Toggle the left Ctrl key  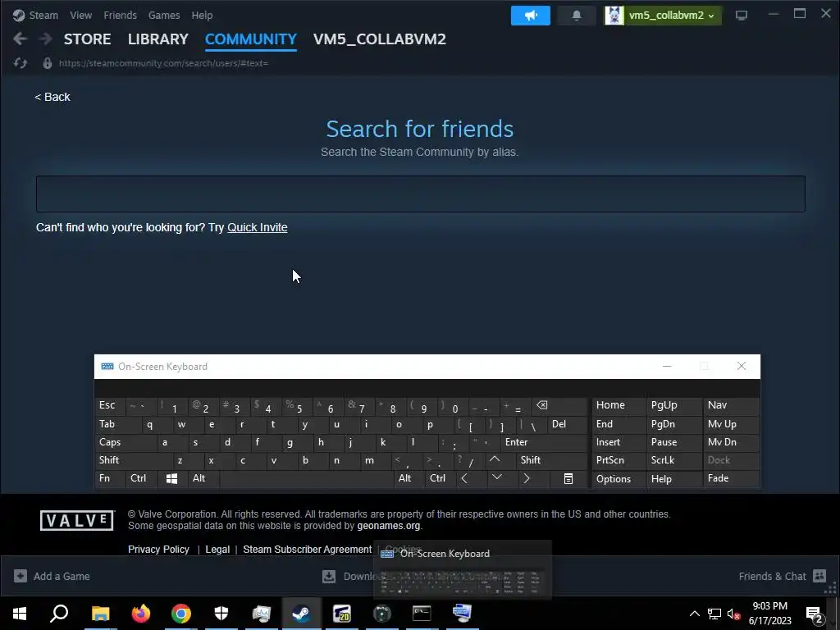pyautogui.click(x=141, y=478)
